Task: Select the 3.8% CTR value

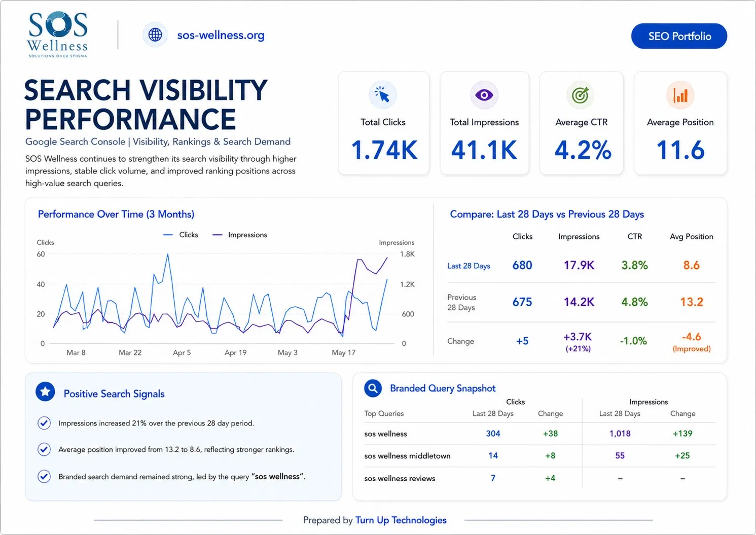Action: 635,265
